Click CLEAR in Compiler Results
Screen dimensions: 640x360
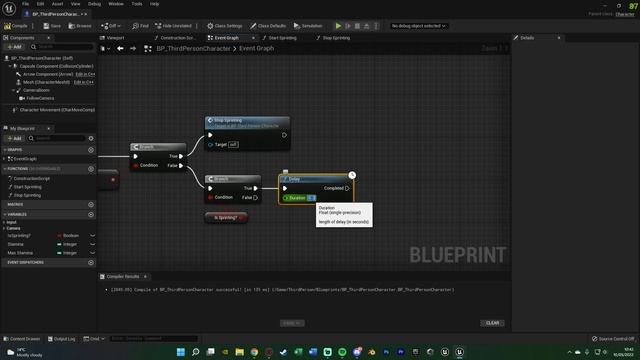tap(492, 323)
